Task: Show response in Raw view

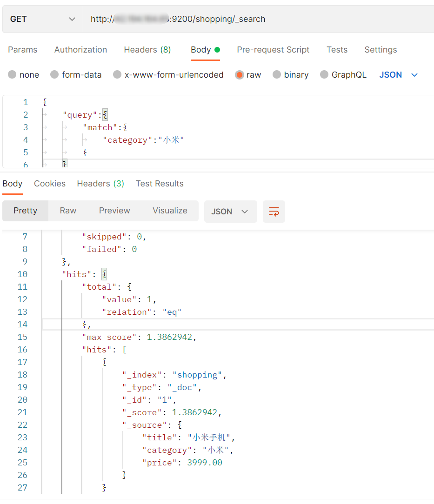Action: pyautogui.click(x=68, y=211)
